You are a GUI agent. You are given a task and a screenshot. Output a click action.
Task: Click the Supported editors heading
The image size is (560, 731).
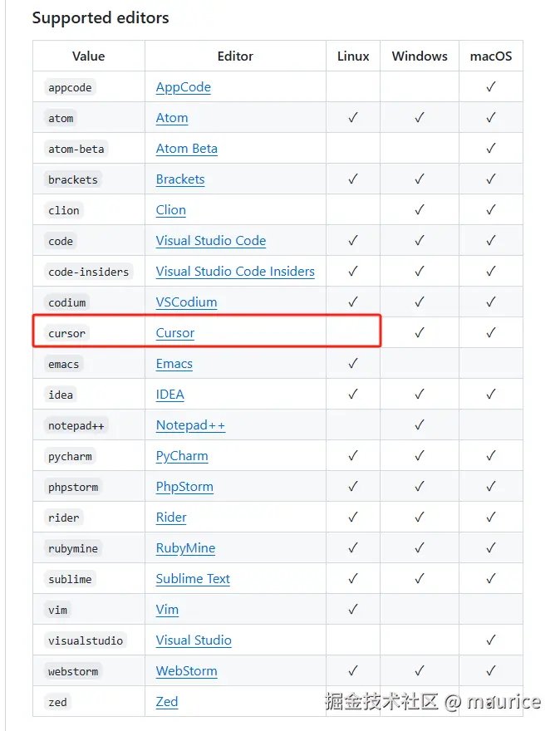click(101, 17)
